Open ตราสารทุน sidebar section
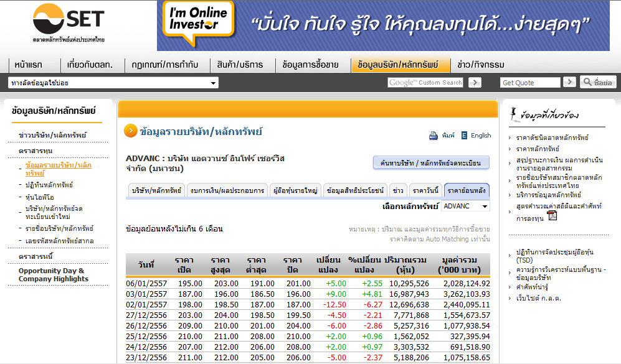The image size is (621, 364). point(36,151)
